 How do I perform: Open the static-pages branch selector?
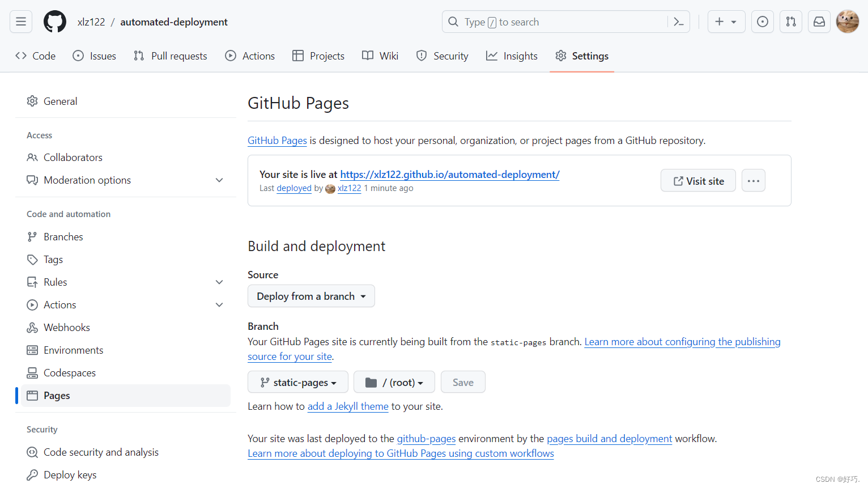298,382
